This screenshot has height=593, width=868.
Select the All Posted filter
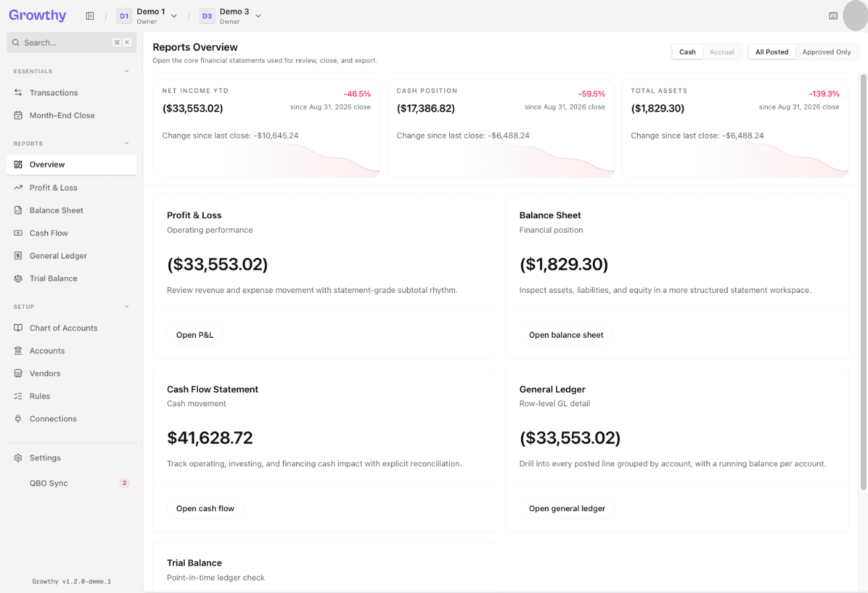(772, 52)
